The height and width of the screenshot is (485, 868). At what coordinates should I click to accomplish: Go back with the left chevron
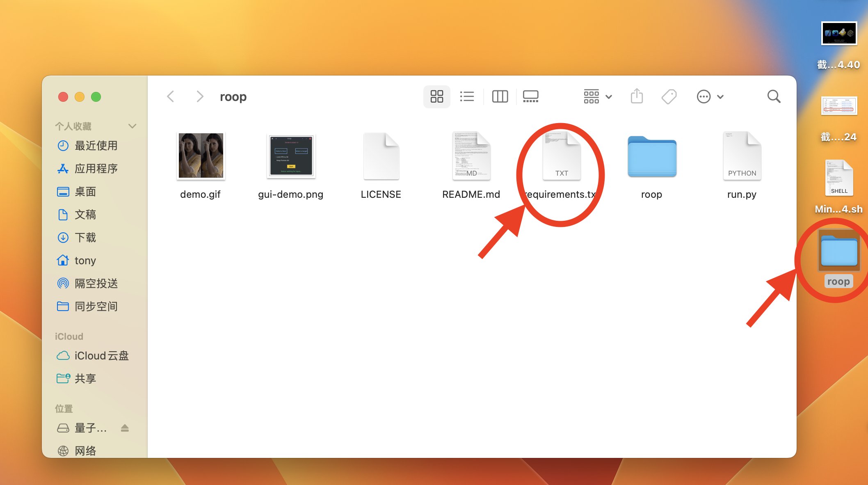tap(171, 97)
